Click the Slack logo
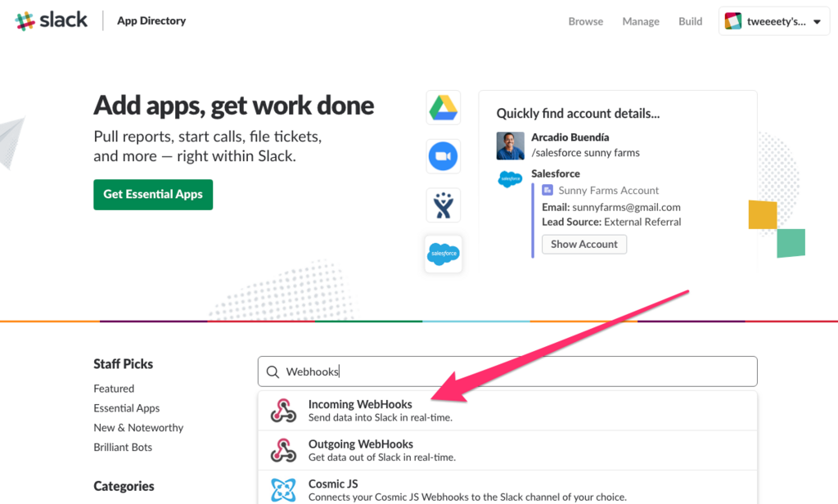This screenshot has height=504, width=838. [51, 20]
